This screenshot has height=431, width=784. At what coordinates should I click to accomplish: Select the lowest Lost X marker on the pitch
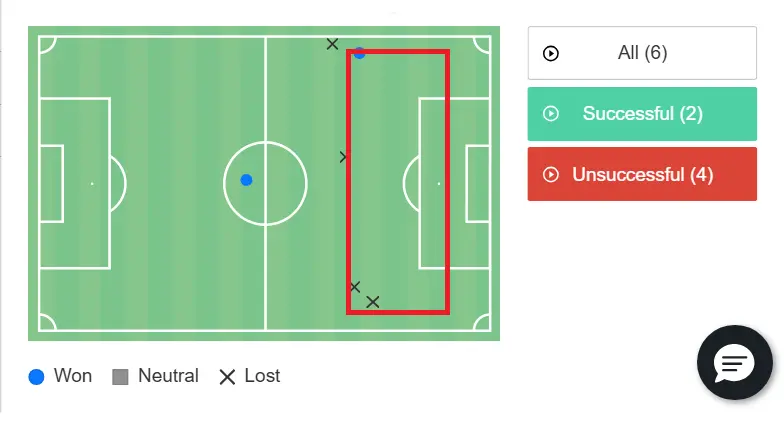pos(373,301)
